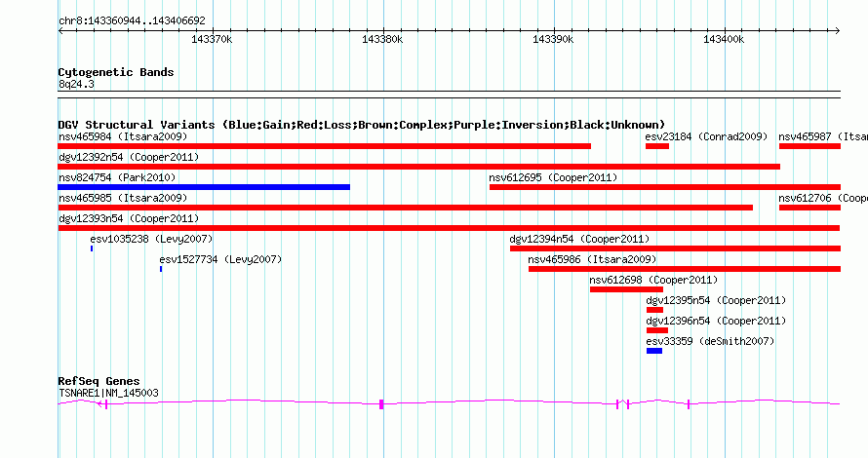
Task: Click the ruler's left arrowhead
Action: coord(60,31)
